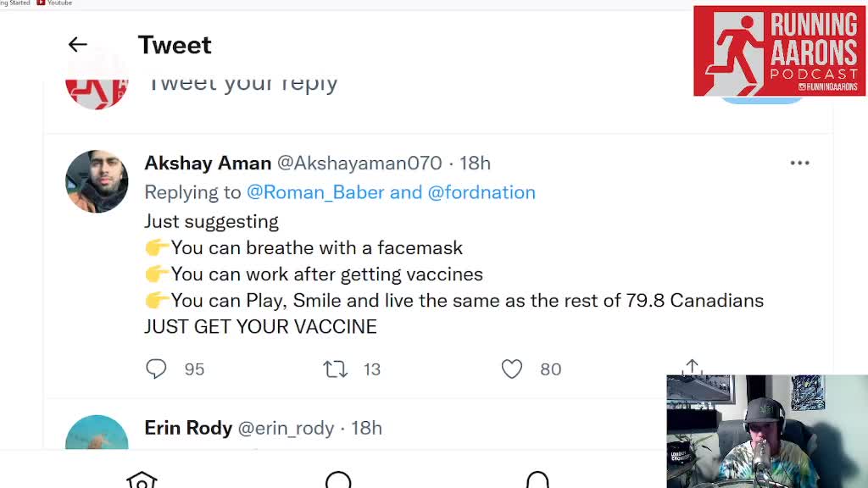
Task: Open Notifications bell in bottom bar
Action: coord(537,480)
